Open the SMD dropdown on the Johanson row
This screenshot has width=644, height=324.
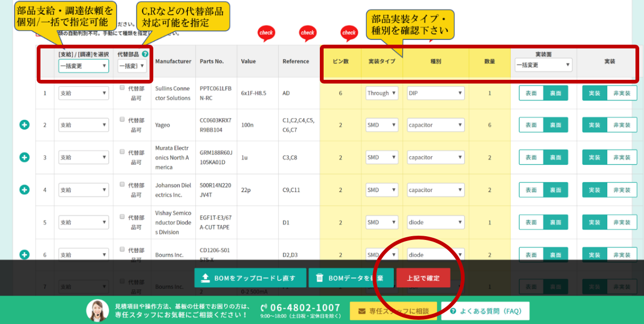pyautogui.click(x=382, y=190)
